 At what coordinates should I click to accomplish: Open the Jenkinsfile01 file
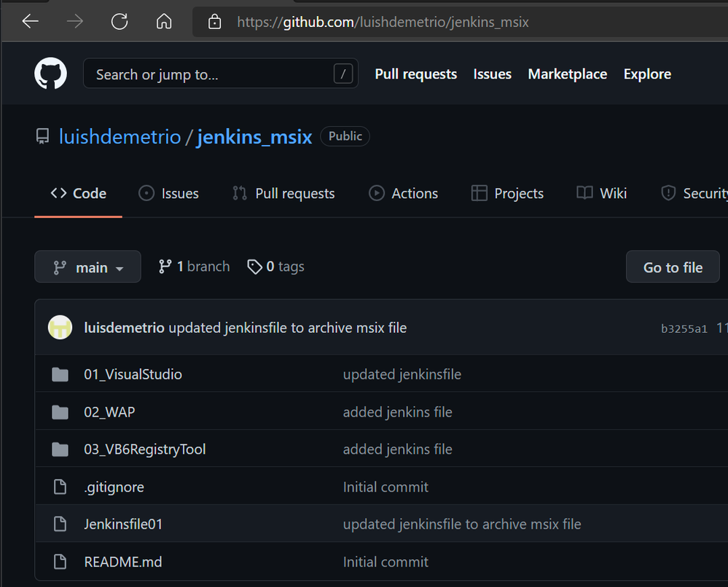(123, 524)
